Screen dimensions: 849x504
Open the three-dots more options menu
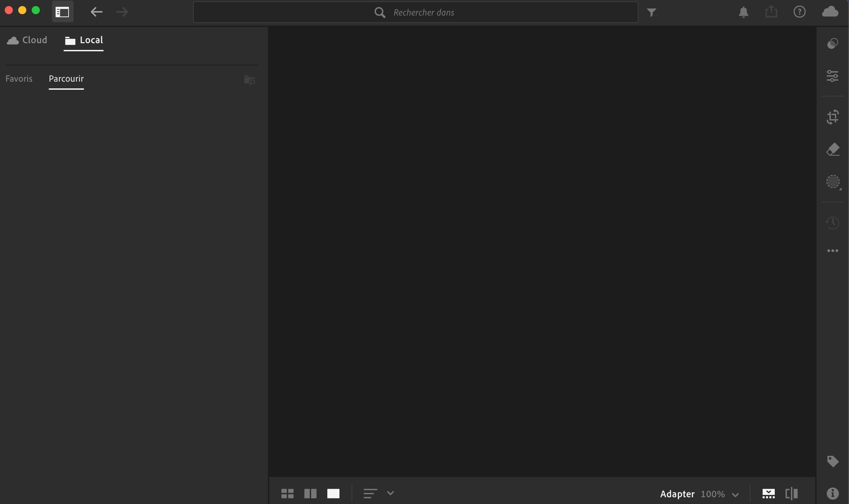pyautogui.click(x=832, y=251)
